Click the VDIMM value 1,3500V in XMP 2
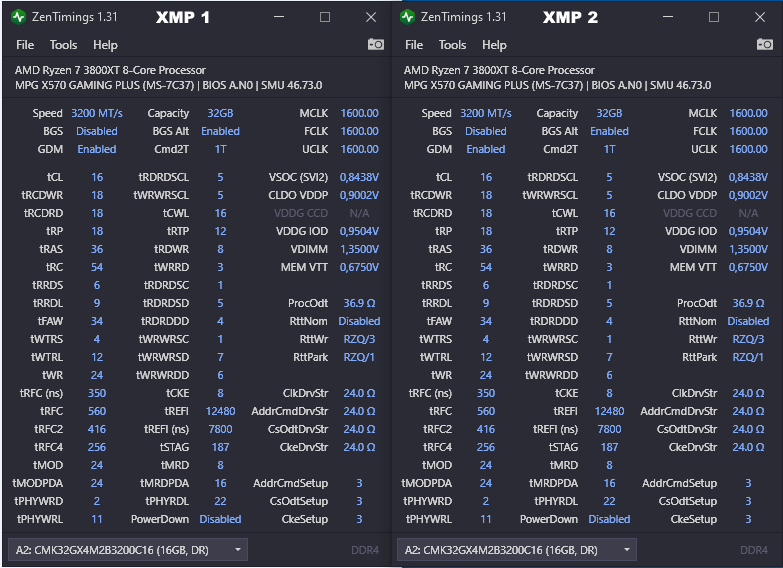Viewport: 783px width, 568px height. pos(748,249)
